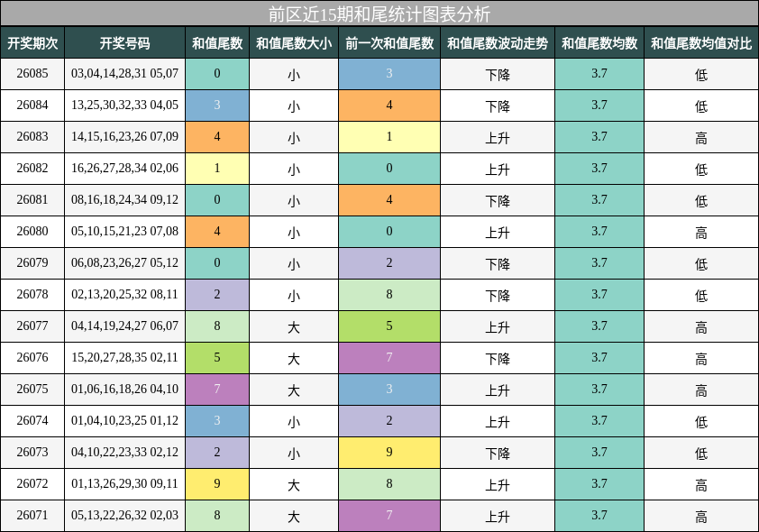Select numbers 01,13,26,29,30 09,11

coord(125,483)
